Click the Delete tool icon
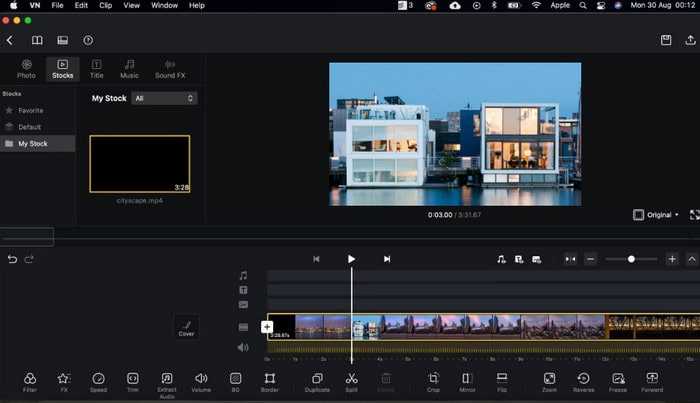The width and height of the screenshot is (700, 403). (x=386, y=382)
